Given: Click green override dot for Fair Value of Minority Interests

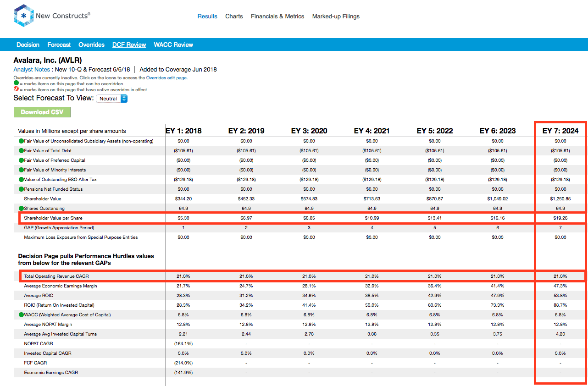Looking at the screenshot, I should click(x=21, y=170).
